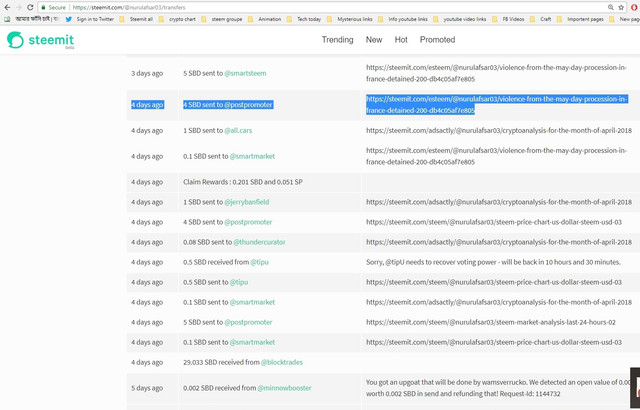Open the highlighted @postpromoter link
Viewport: 640px width, 410px height.
pos(248,105)
